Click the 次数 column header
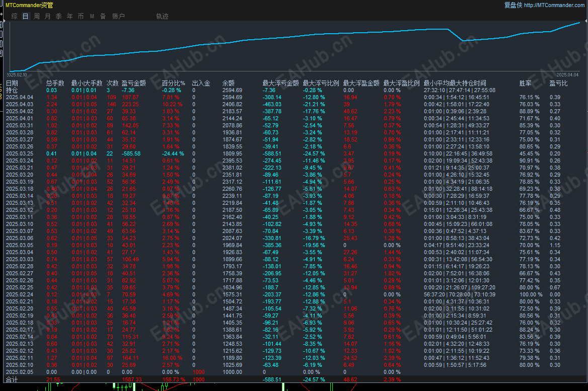This screenshot has width=588, height=391. (x=112, y=83)
